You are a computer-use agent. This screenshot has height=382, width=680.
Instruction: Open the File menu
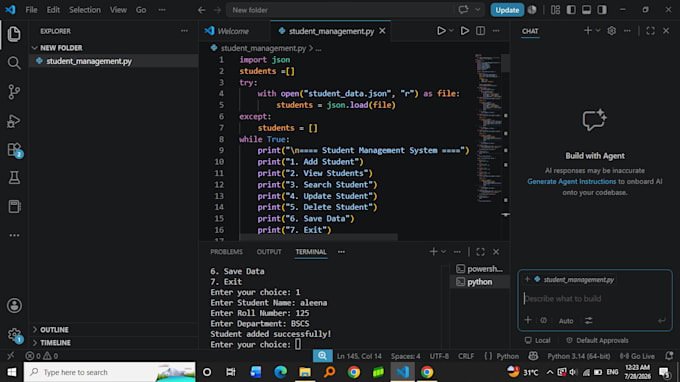click(x=31, y=10)
